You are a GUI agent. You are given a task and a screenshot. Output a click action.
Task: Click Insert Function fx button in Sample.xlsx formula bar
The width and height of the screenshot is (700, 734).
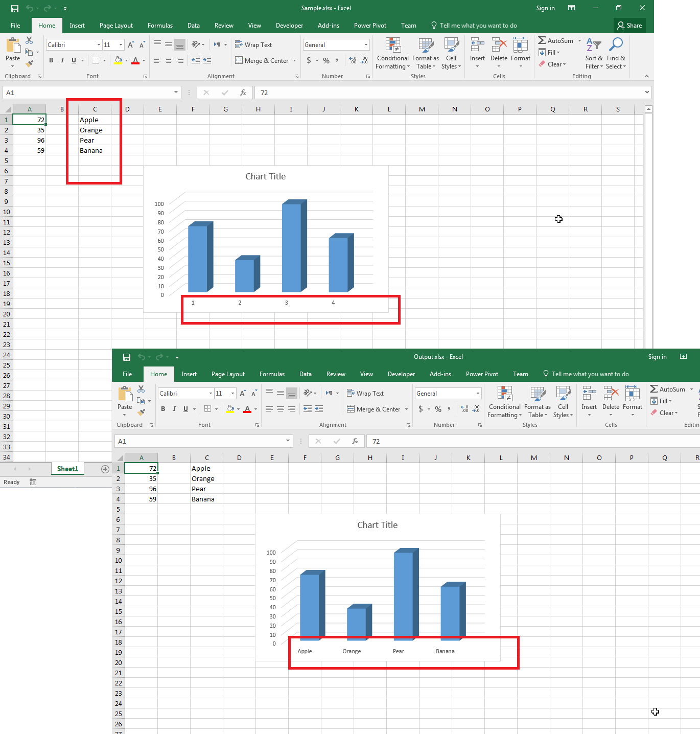pos(243,93)
